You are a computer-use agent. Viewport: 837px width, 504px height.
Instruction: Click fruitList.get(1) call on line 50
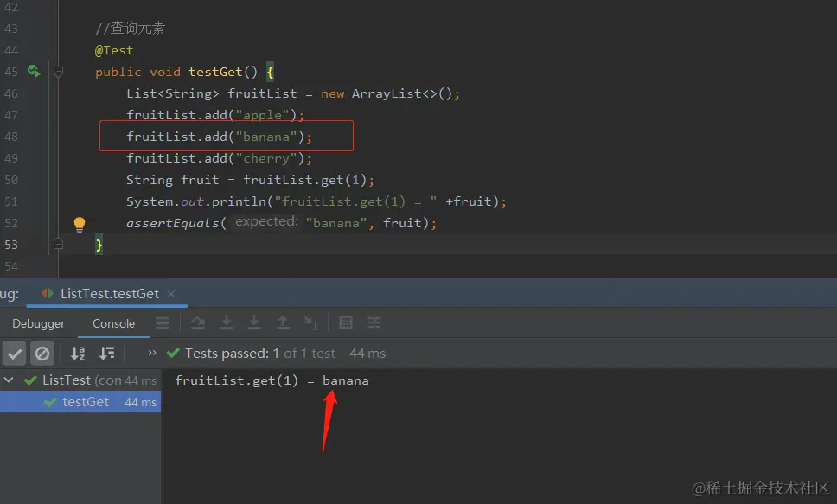click(x=304, y=180)
